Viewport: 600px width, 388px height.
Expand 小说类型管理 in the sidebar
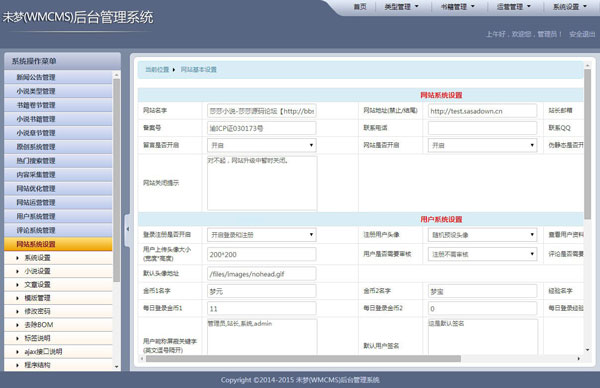coord(58,91)
